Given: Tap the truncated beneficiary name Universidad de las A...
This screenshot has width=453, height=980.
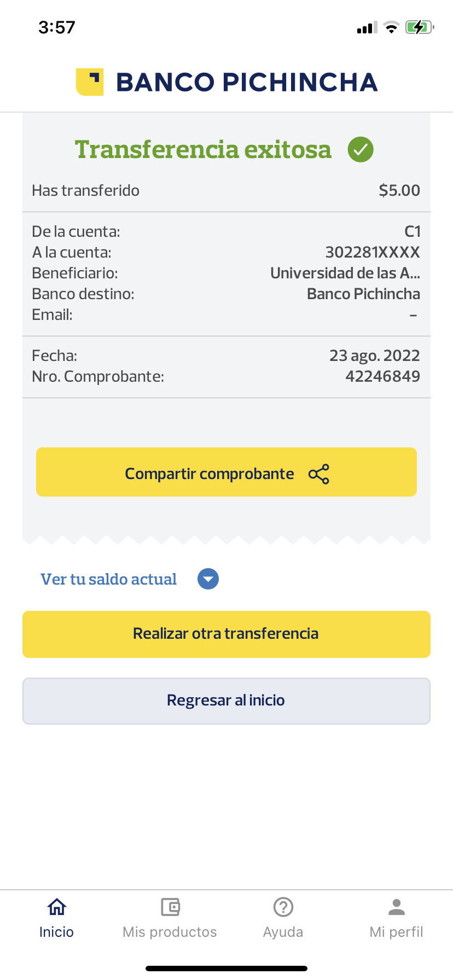Looking at the screenshot, I should [x=345, y=273].
